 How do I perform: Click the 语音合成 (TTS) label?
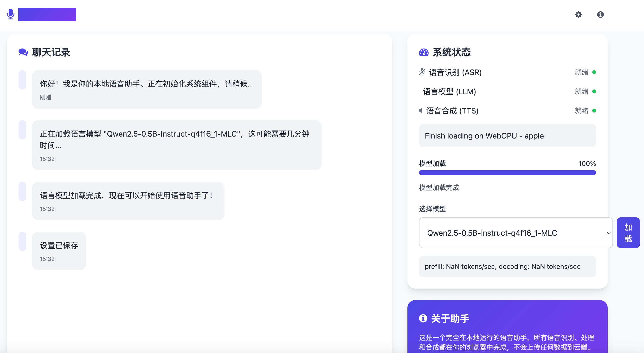pyautogui.click(x=452, y=111)
